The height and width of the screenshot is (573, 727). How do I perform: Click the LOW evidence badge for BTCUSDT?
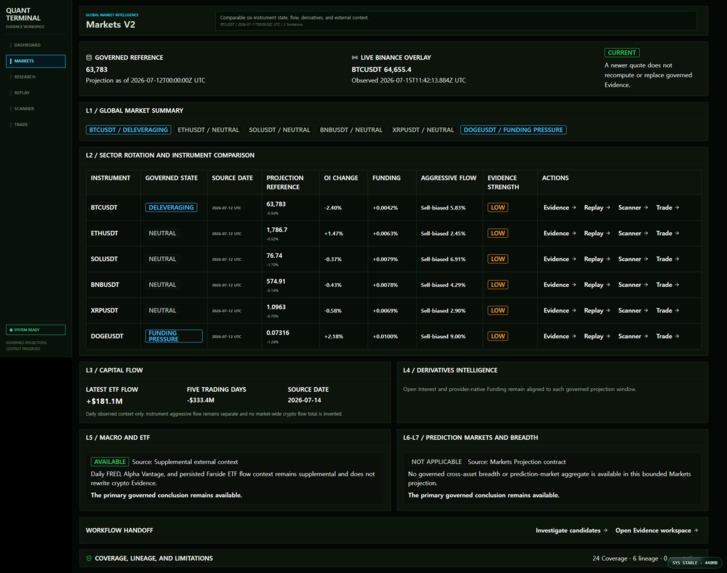(x=497, y=208)
